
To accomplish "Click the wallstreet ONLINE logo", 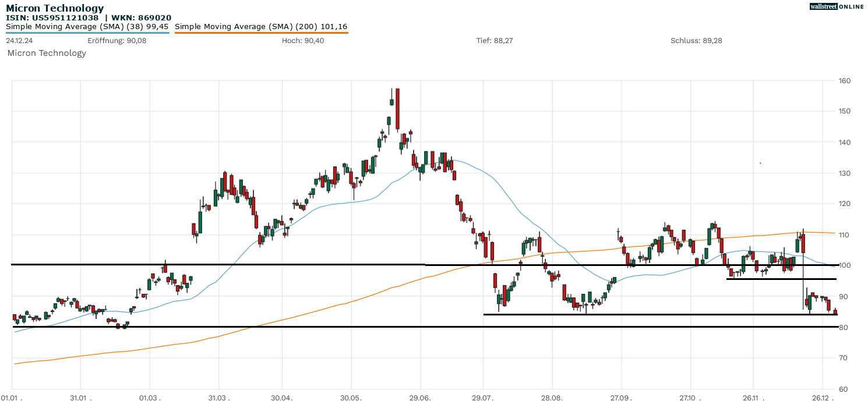I will point(837,6).
